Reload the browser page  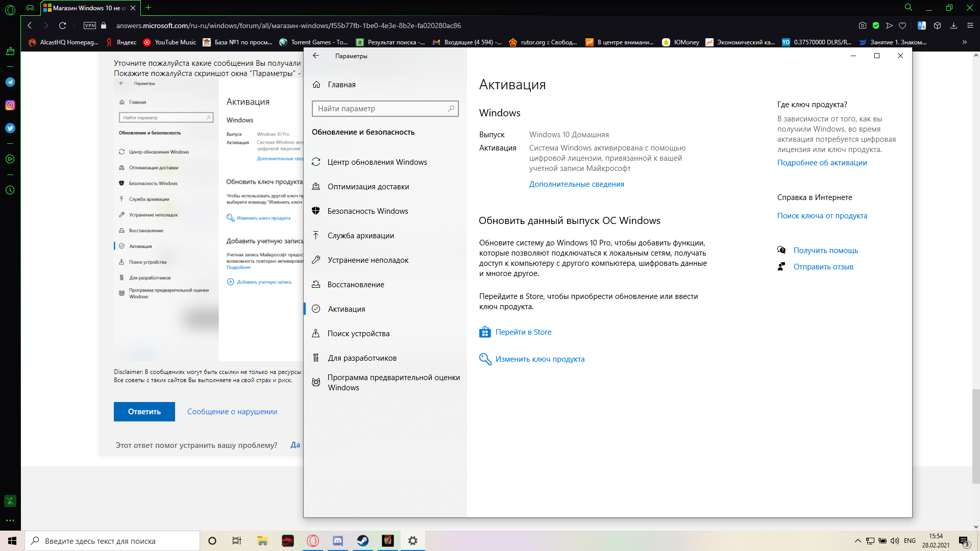coord(62,26)
